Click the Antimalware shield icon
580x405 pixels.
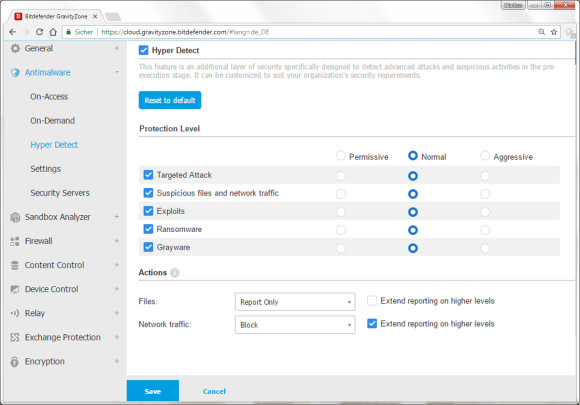point(15,72)
